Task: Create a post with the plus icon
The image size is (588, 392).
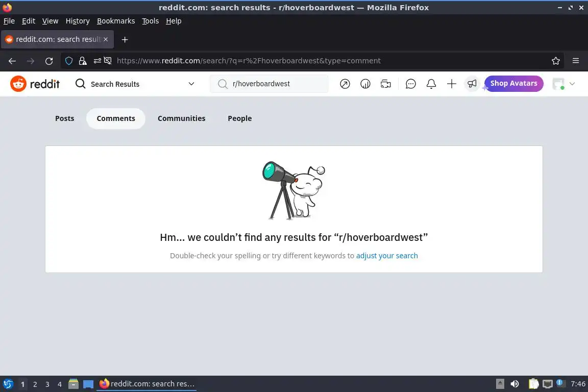Action: pos(452,84)
